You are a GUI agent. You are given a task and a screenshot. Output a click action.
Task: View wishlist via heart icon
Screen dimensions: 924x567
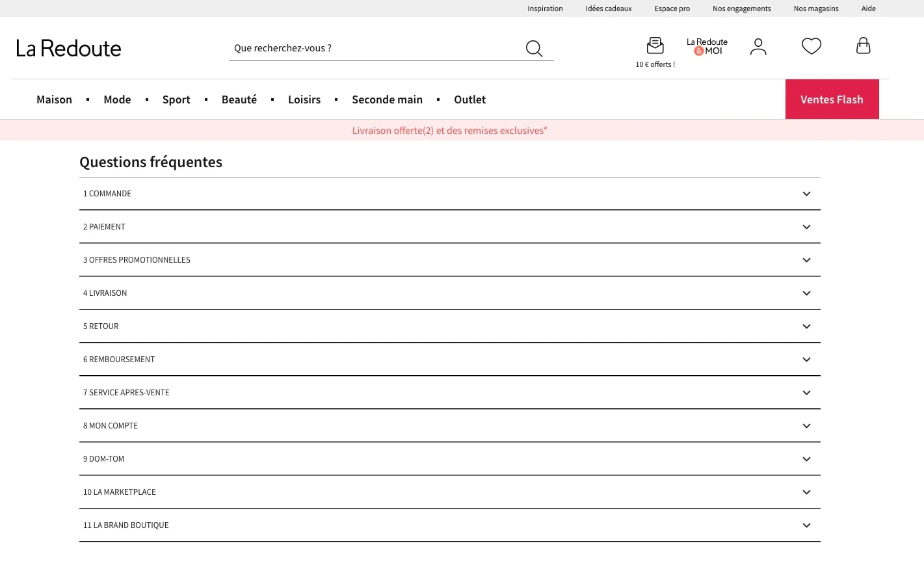[811, 46]
